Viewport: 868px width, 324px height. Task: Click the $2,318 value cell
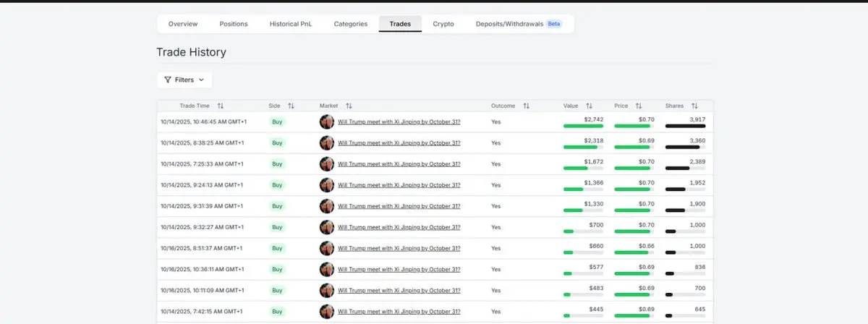coord(593,140)
